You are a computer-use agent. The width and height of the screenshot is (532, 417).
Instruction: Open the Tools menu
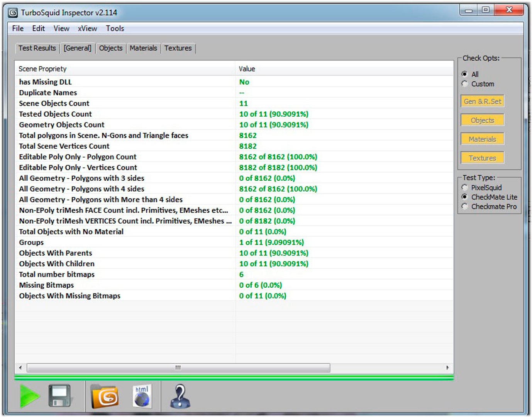pyautogui.click(x=115, y=29)
